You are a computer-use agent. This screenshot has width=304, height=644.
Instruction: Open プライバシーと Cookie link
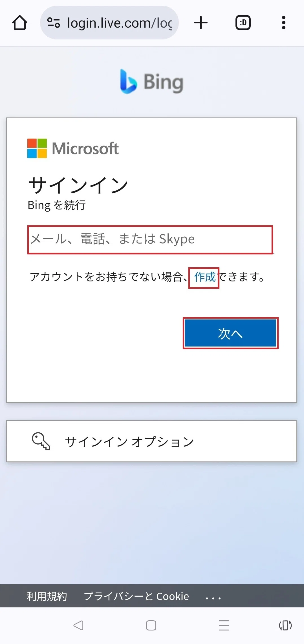[x=136, y=596]
